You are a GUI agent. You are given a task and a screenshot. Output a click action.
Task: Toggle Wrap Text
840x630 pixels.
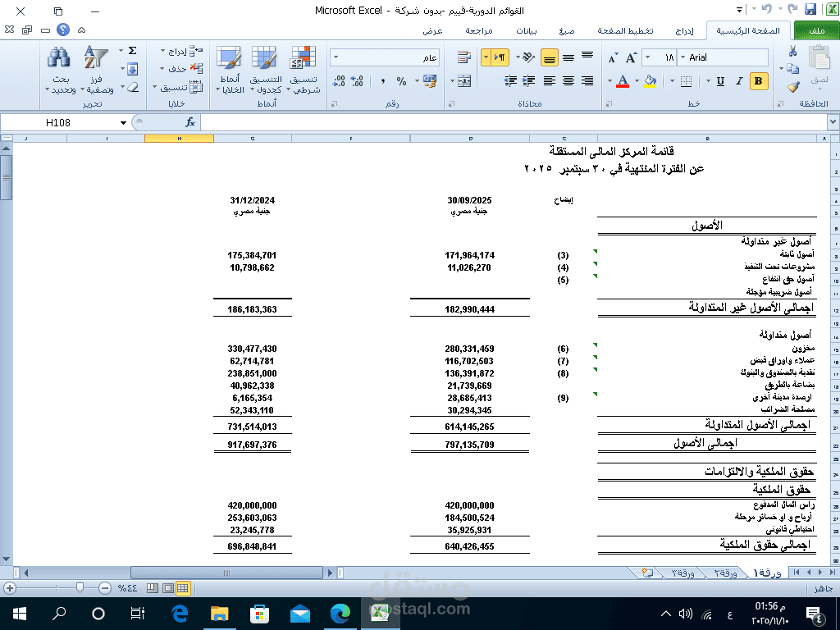464,57
